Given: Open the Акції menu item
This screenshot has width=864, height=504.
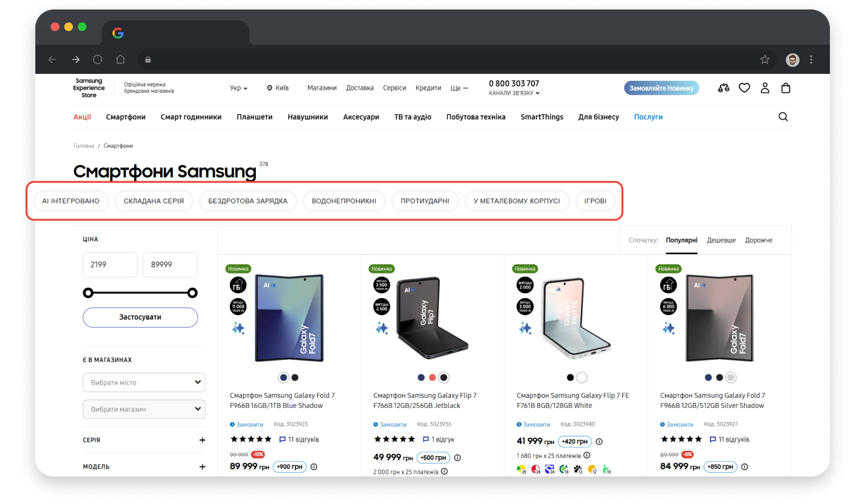Looking at the screenshot, I should click(x=82, y=117).
